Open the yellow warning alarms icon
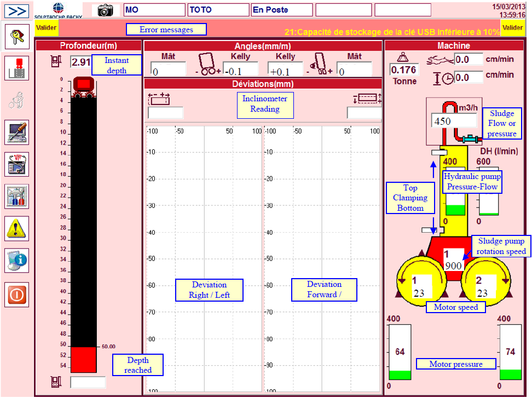This screenshot has width=532, height=398. click(17, 228)
